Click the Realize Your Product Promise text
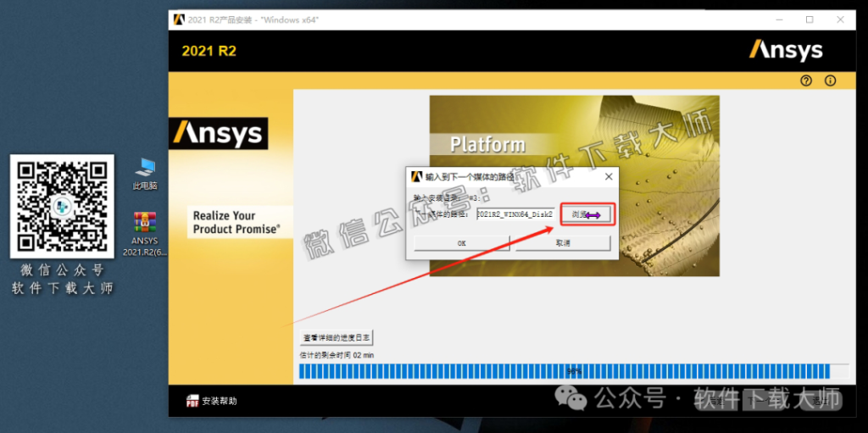Image resolution: width=868 pixels, height=433 pixels. (236, 222)
